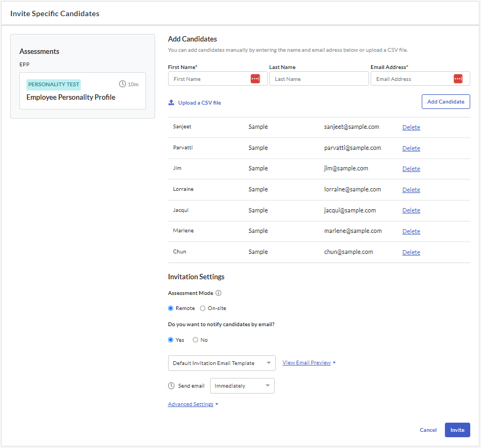Click the first name Sanjeet in the list
Screen dimensions: 481x448
coord(182,127)
